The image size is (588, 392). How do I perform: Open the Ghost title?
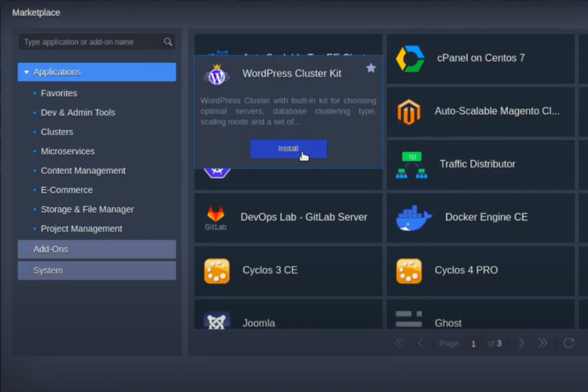click(448, 323)
